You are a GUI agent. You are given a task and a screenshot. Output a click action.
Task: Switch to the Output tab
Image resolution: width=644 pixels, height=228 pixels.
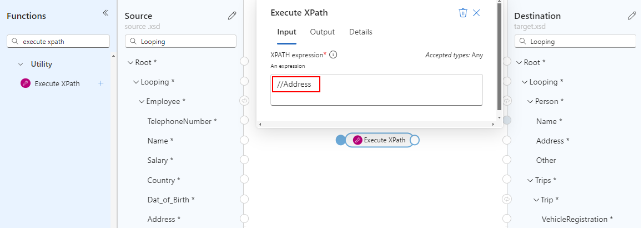coord(323,32)
